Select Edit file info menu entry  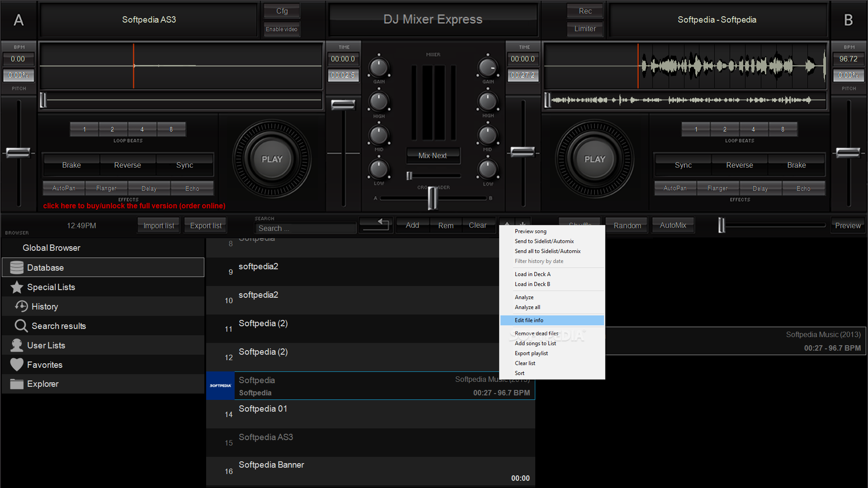click(552, 320)
